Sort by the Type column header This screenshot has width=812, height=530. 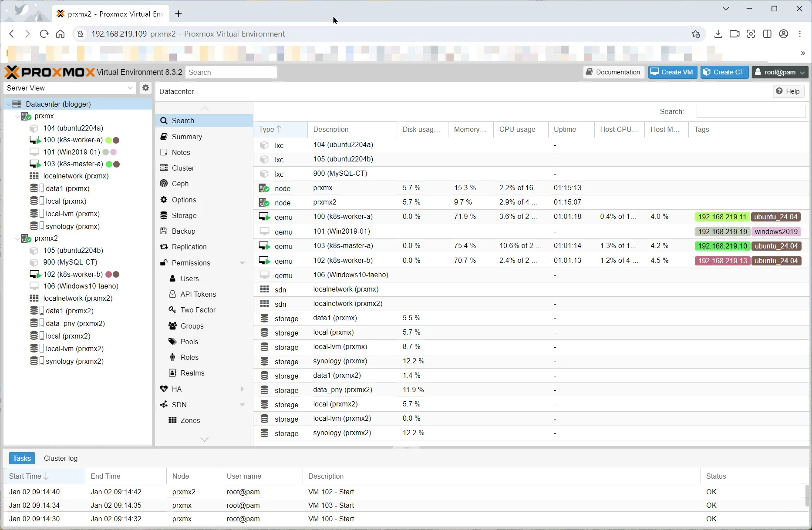click(280, 129)
